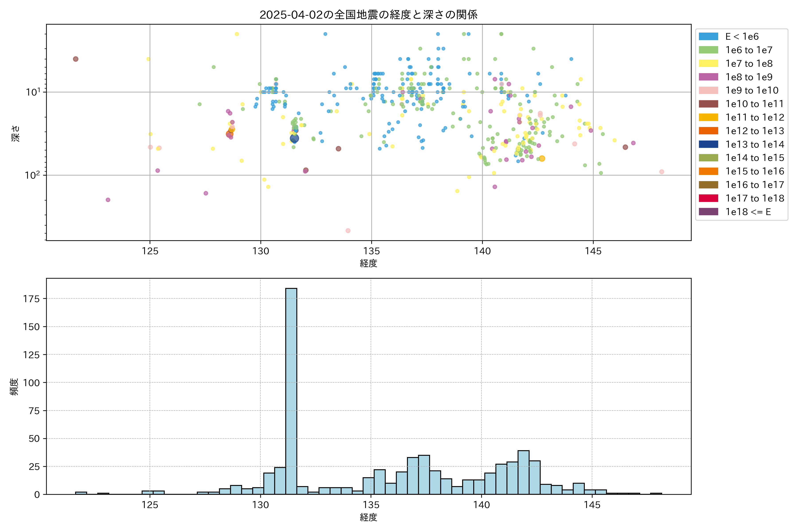This screenshot has width=798, height=532.
Task: Click the purple 1e18 <= E swatch
Action: pos(708,212)
